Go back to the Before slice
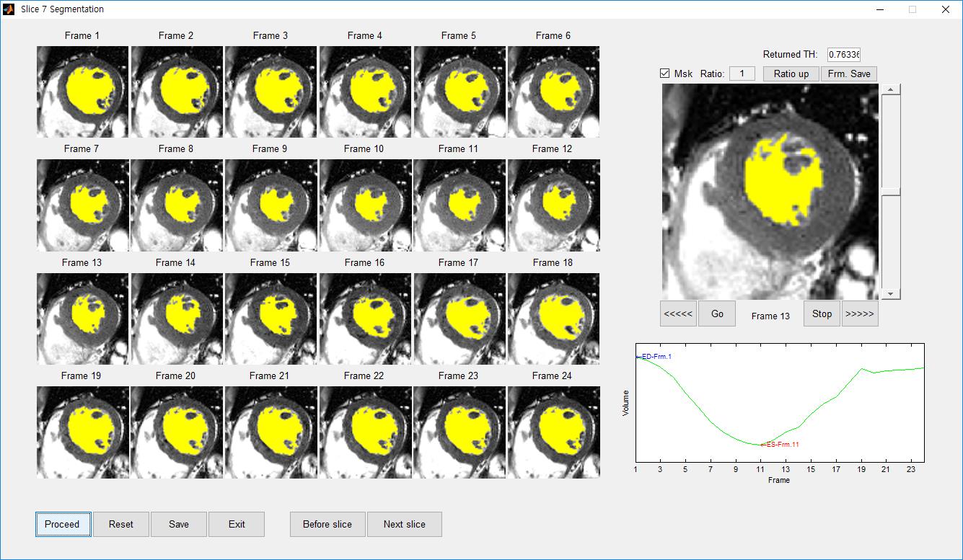 (327, 524)
